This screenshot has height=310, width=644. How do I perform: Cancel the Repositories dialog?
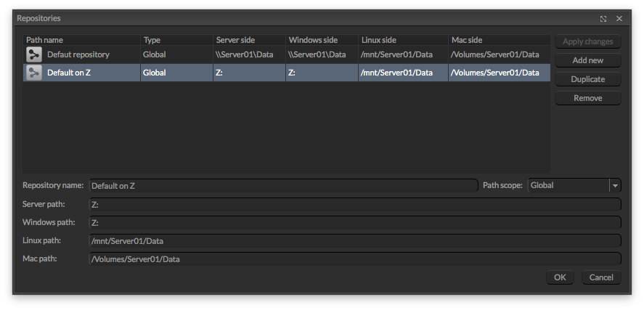(x=601, y=277)
